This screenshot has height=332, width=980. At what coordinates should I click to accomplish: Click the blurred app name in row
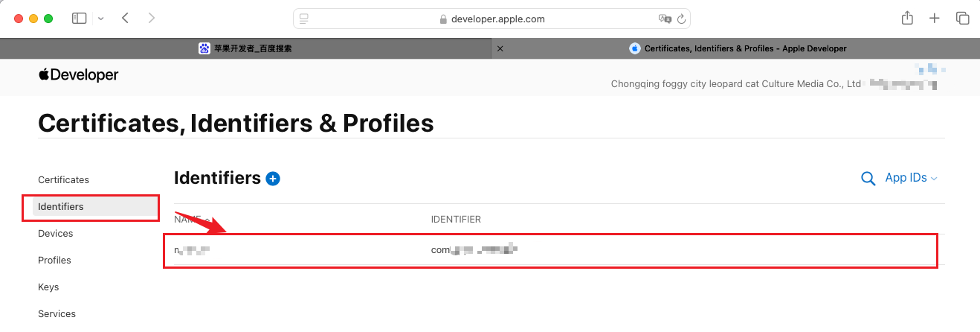(192, 250)
